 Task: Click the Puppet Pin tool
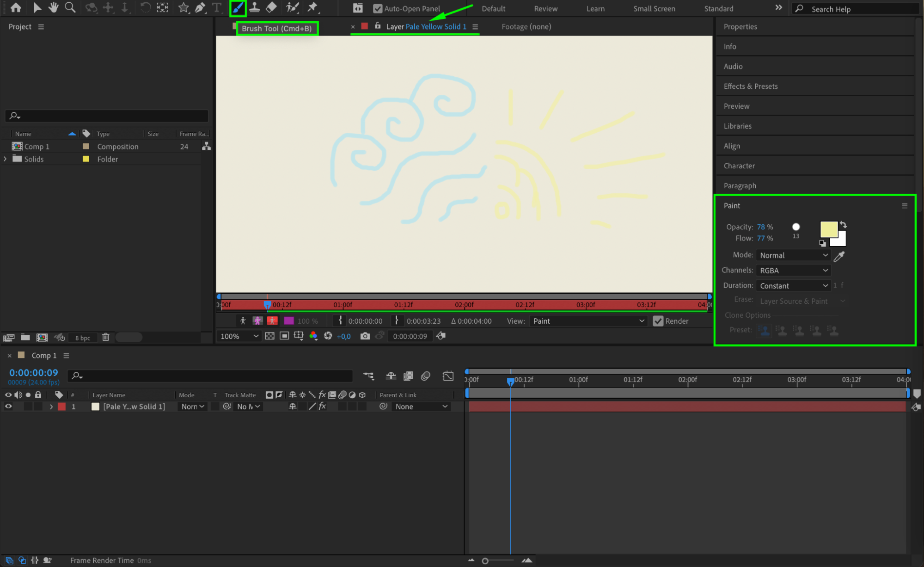coord(313,8)
